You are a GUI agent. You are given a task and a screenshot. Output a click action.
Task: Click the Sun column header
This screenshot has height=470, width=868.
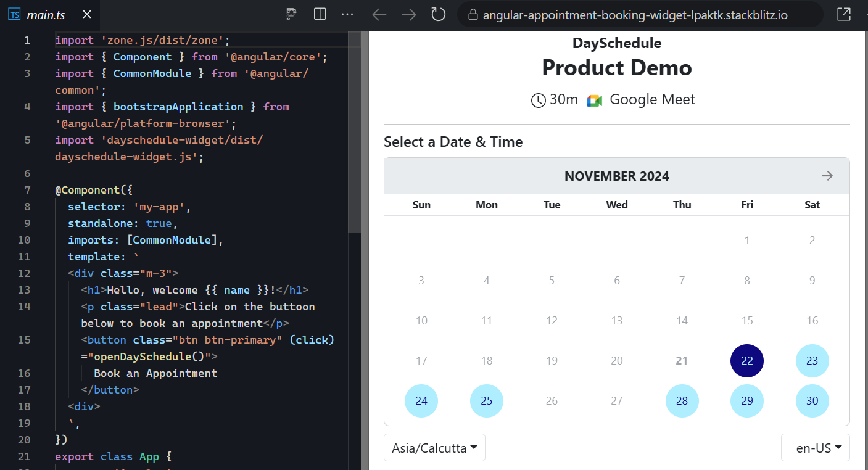421,205
